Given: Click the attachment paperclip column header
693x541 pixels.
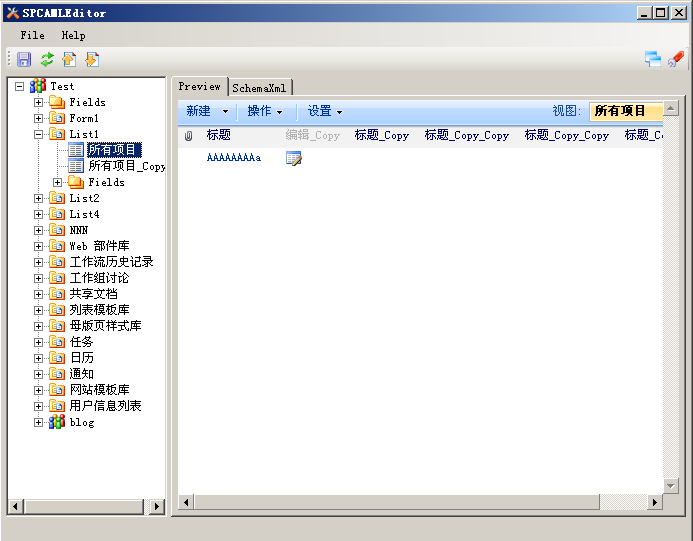Looking at the screenshot, I should (x=188, y=136).
